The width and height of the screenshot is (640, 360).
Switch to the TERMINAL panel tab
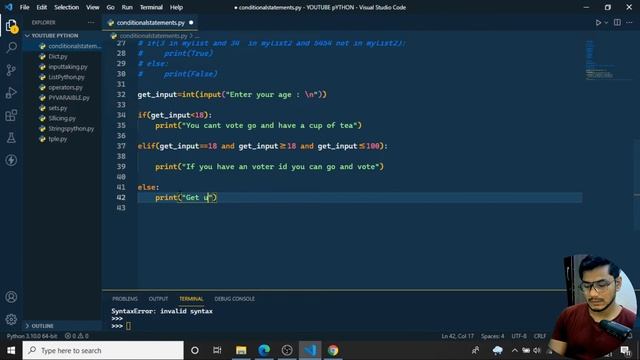coord(191,299)
